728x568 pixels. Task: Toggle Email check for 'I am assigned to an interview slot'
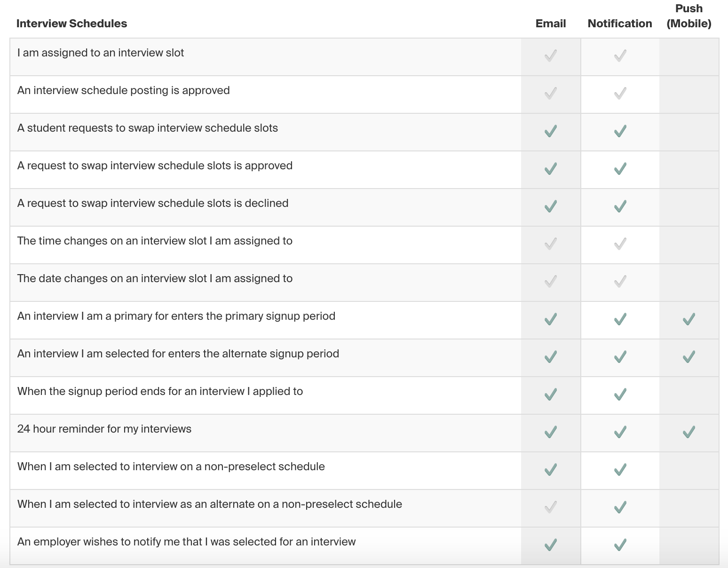pyautogui.click(x=551, y=55)
